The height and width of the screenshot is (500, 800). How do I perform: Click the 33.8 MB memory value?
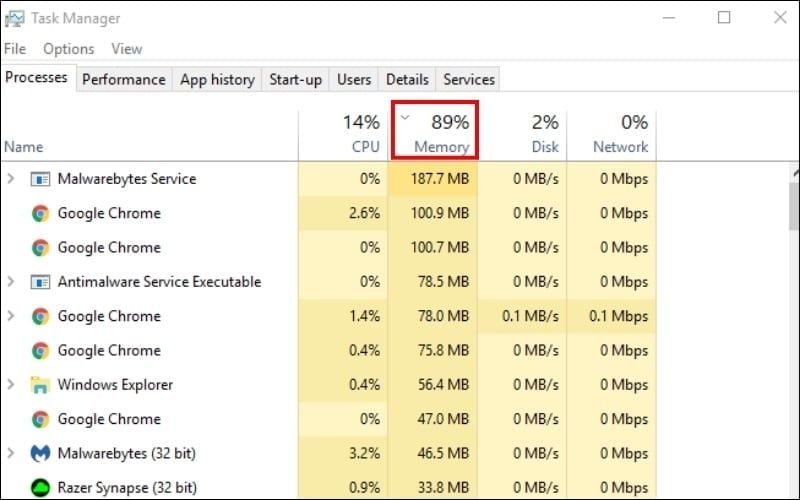pos(443,488)
